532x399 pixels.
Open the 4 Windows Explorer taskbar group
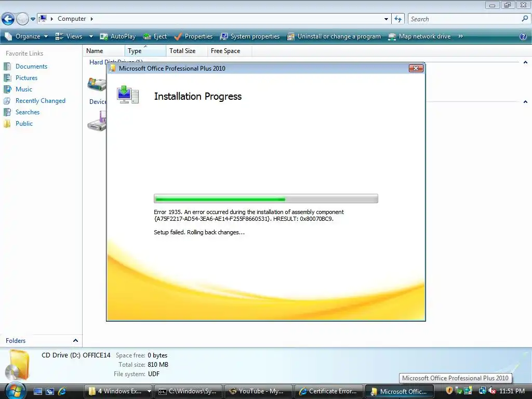[x=118, y=391]
